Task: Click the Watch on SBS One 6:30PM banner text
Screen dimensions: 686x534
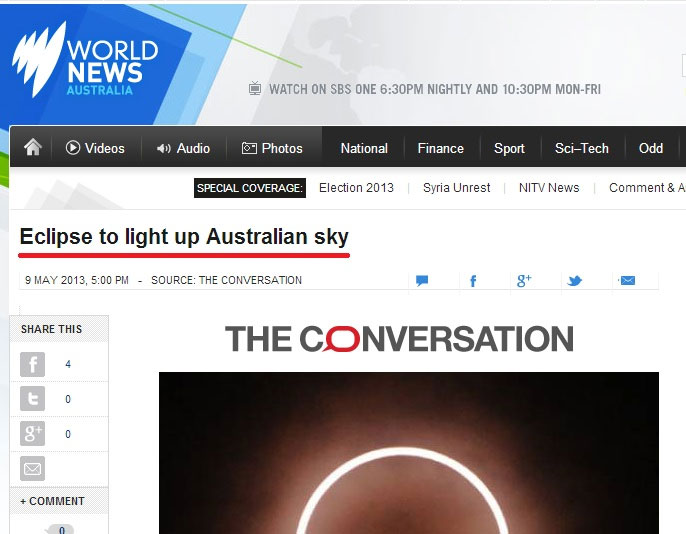Action: pyautogui.click(x=434, y=89)
